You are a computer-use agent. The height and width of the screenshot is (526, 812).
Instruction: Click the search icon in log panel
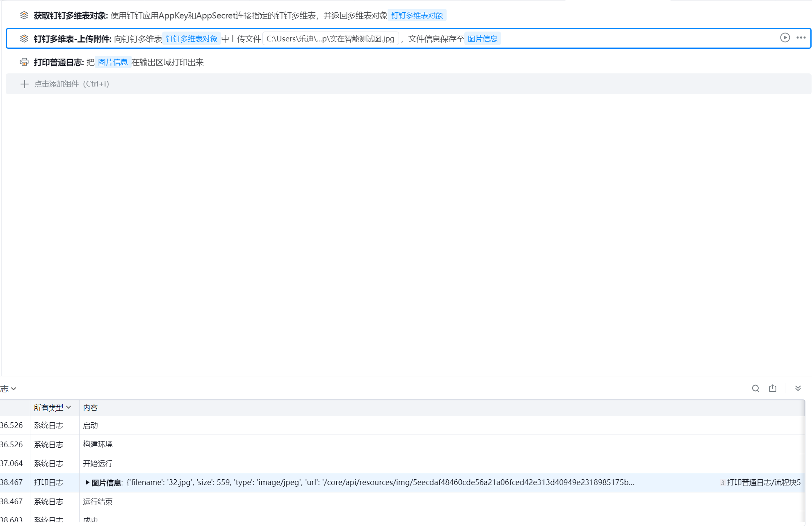click(x=755, y=389)
